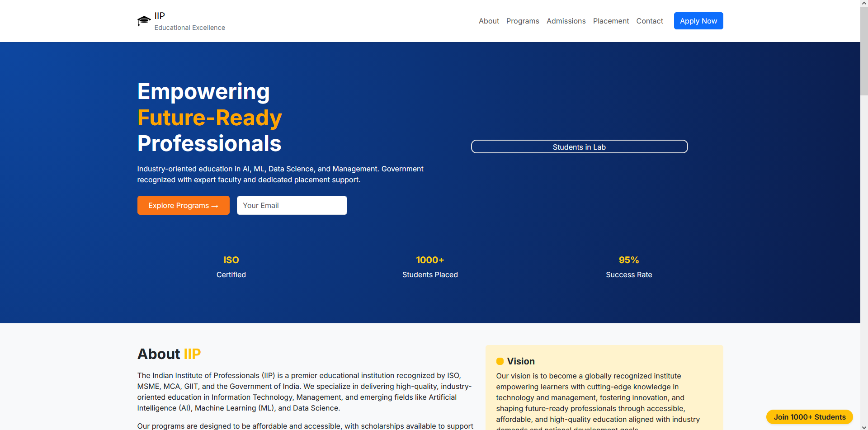
Task: Click the Join 1000+ Students badge
Action: click(809, 417)
